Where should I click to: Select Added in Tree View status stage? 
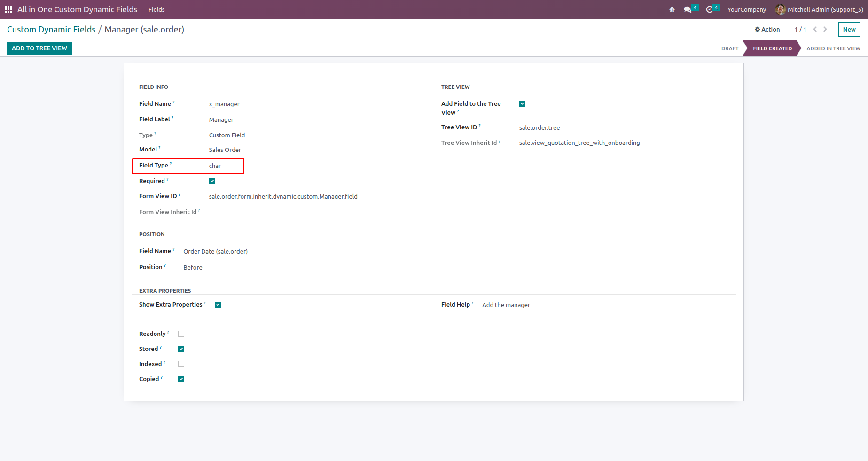click(x=833, y=48)
